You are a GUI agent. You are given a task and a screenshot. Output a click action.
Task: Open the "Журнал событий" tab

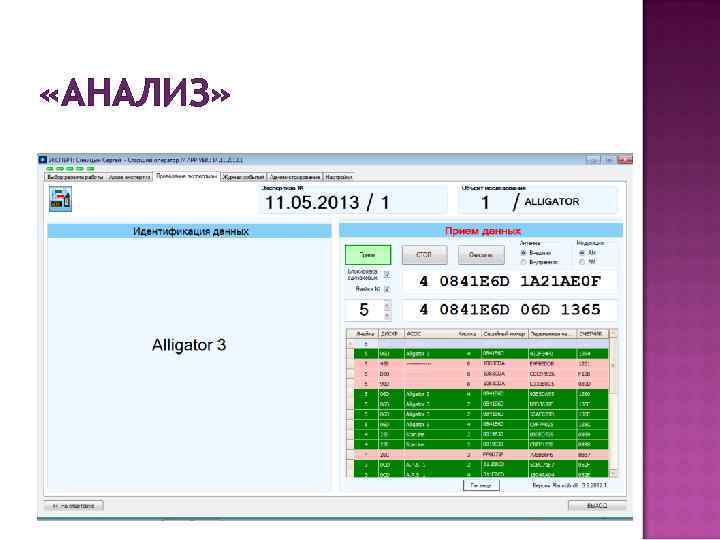pos(244,177)
